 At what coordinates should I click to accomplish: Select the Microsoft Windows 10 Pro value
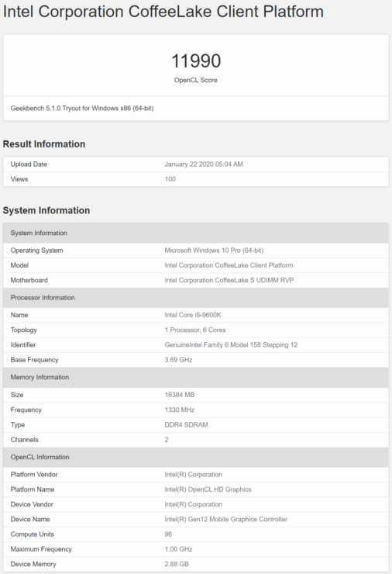(x=214, y=251)
